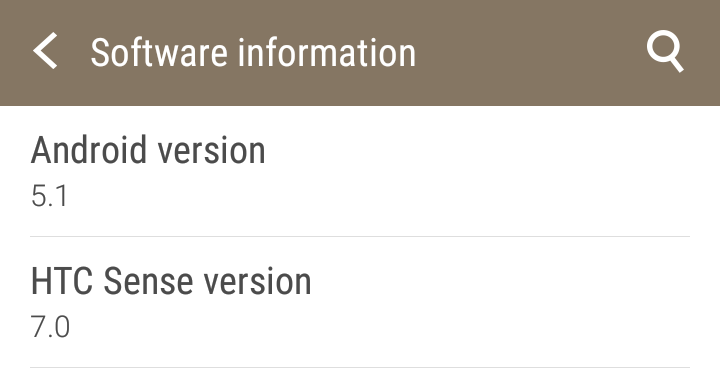Open the HTC Sense version entry
This screenshot has width=720, height=378.
(360, 302)
